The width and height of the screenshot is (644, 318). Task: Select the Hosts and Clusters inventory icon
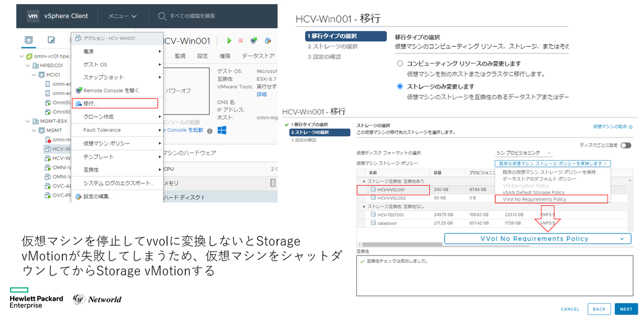[29, 40]
